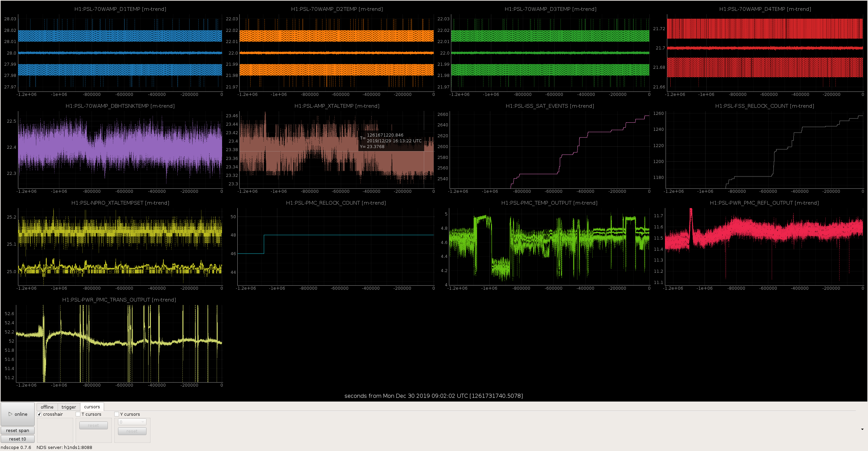Open the Y cursors count dropdown

coord(132,422)
